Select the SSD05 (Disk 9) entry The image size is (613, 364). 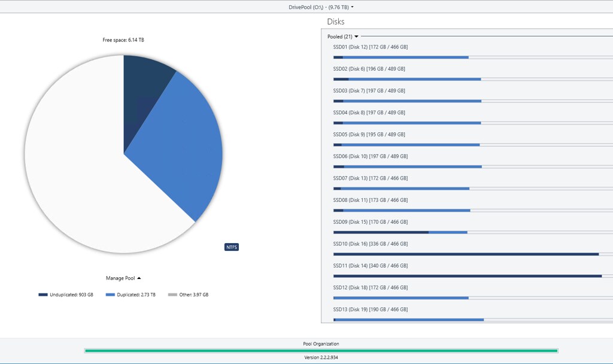click(x=369, y=134)
